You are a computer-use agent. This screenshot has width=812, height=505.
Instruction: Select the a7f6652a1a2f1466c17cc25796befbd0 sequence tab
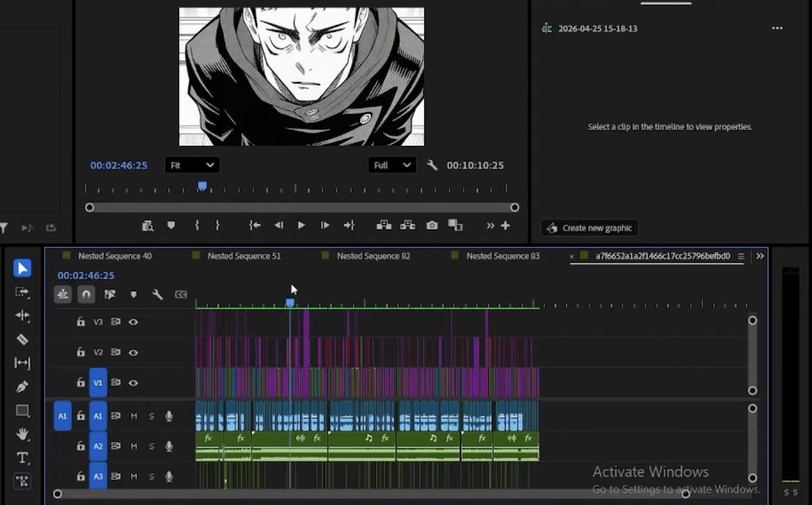(662, 256)
